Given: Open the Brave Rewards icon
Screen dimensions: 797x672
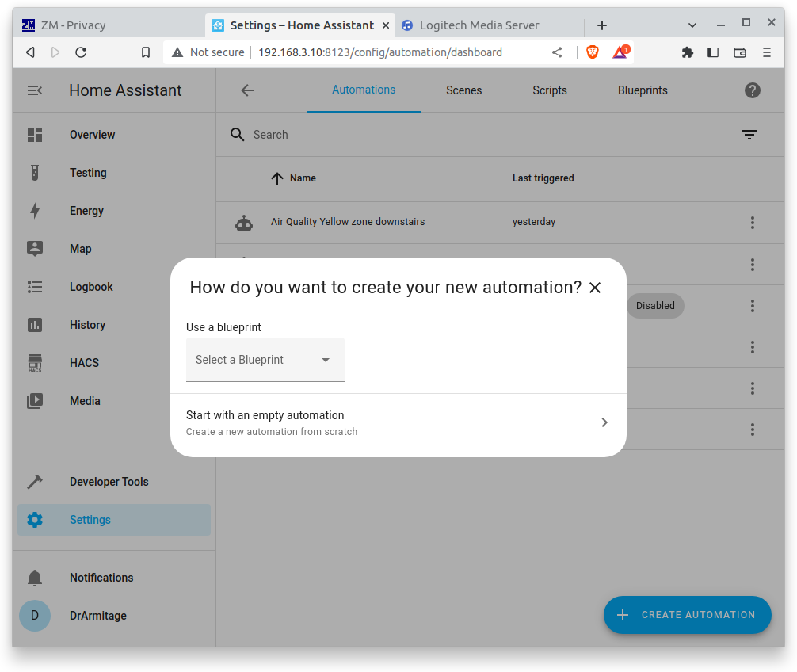Looking at the screenshot, I should click(x=620, y=52).
